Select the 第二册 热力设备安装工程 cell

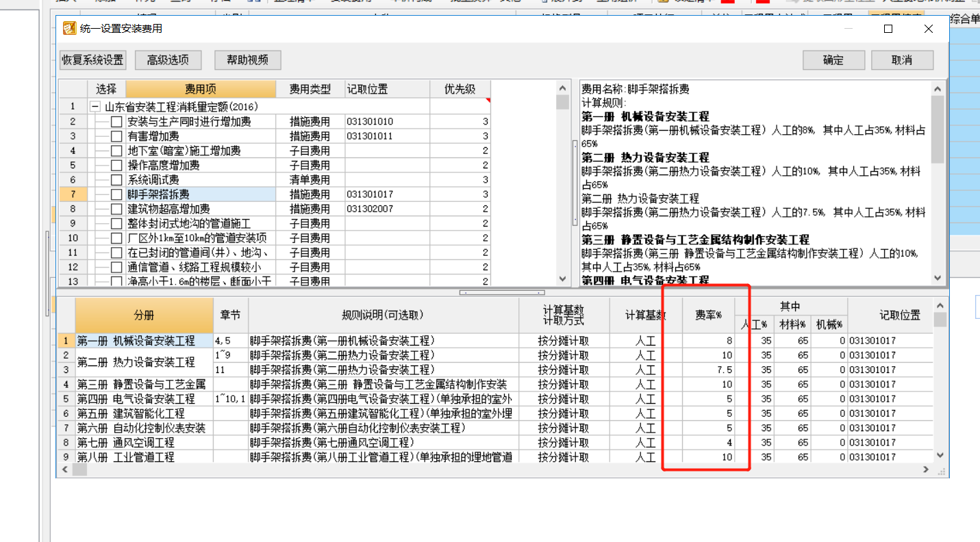[144, 362]
